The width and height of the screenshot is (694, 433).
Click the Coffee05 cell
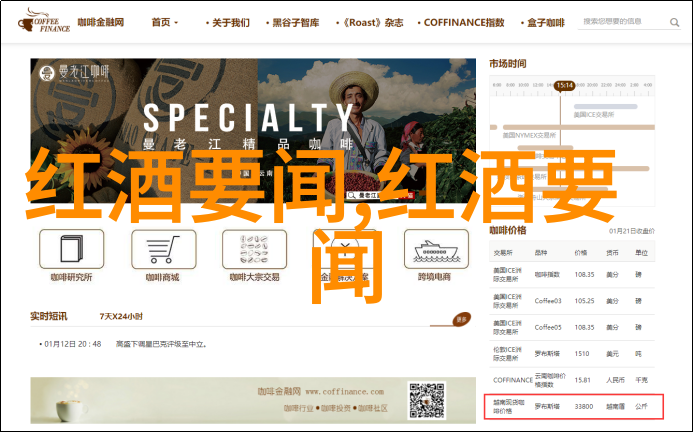click(548, 328)
